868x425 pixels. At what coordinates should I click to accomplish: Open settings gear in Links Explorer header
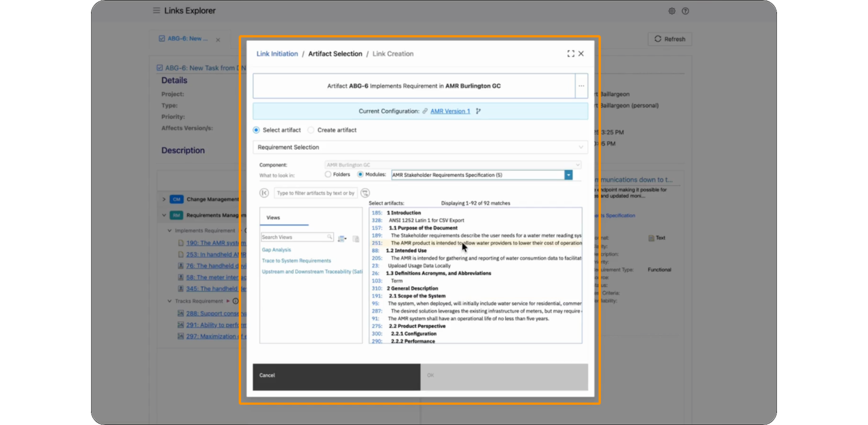pos(672,11)
